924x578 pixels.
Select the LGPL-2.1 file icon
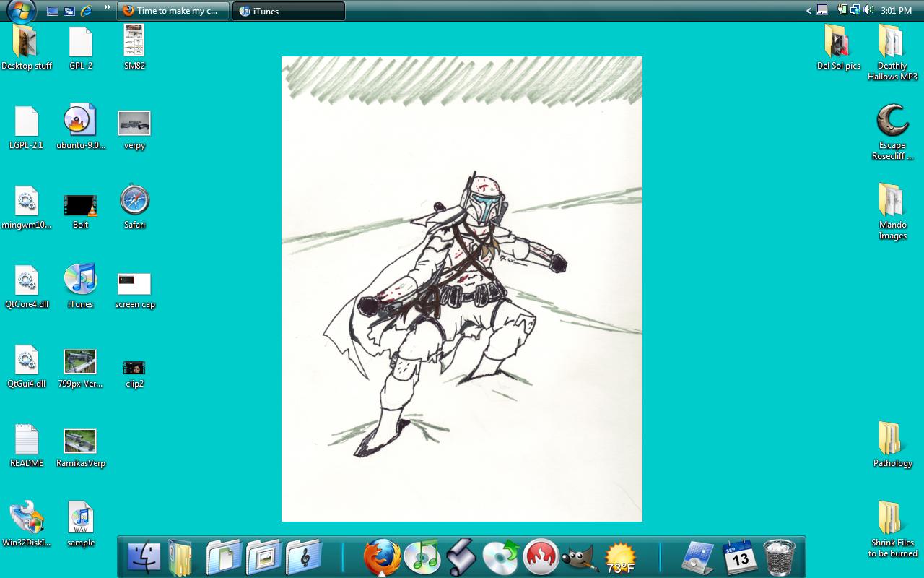tap(27, 127)
